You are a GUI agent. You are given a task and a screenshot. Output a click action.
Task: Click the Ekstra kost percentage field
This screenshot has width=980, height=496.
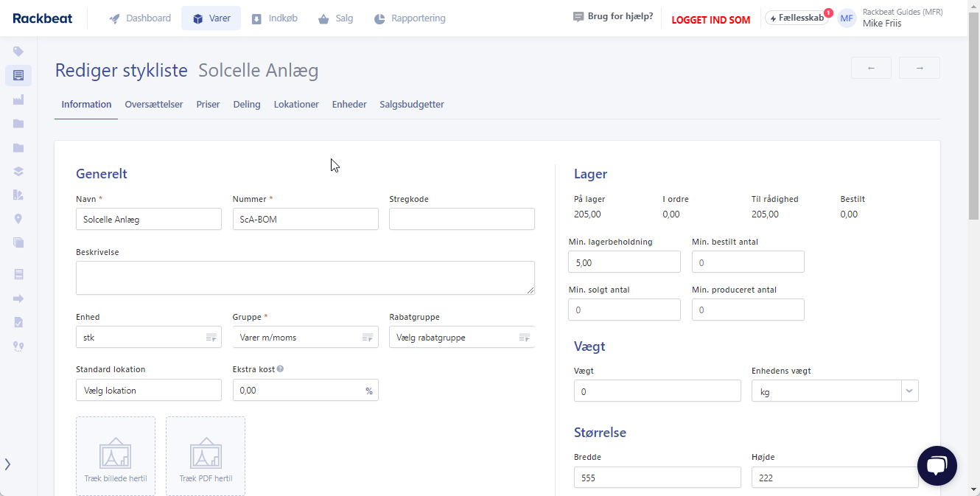[x=306, y=390]
